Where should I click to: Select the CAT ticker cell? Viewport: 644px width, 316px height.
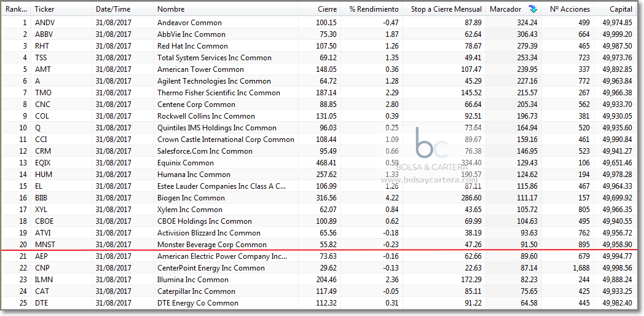42,291
